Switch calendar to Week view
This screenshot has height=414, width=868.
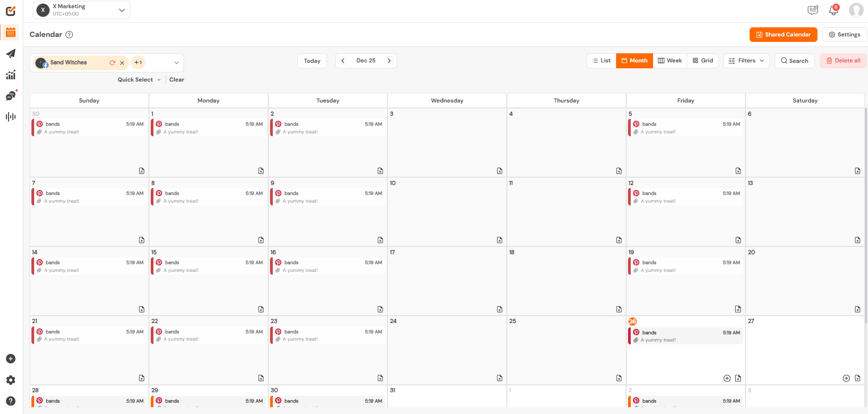coord(669,60)
